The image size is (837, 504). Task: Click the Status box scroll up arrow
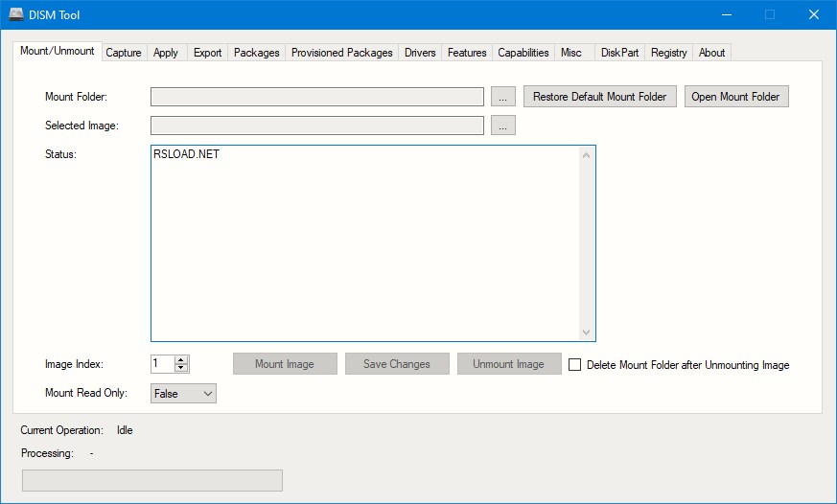[586, 155]
